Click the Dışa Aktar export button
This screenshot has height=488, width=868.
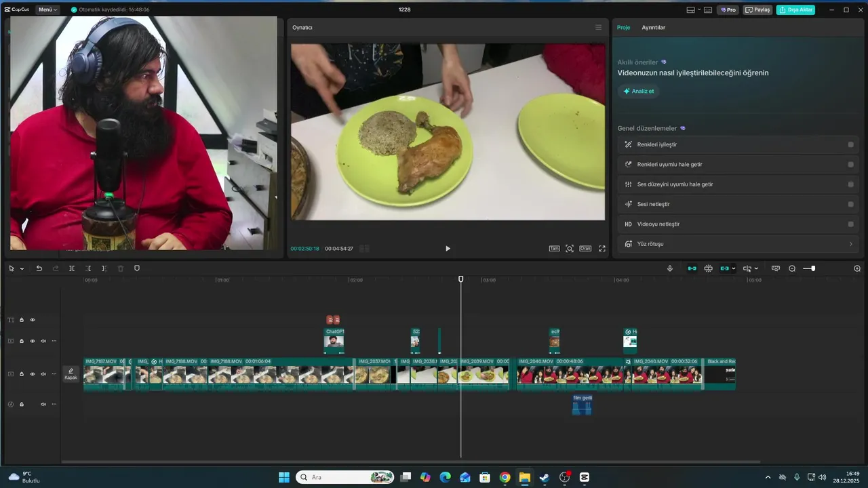click(x=795, y=9)
